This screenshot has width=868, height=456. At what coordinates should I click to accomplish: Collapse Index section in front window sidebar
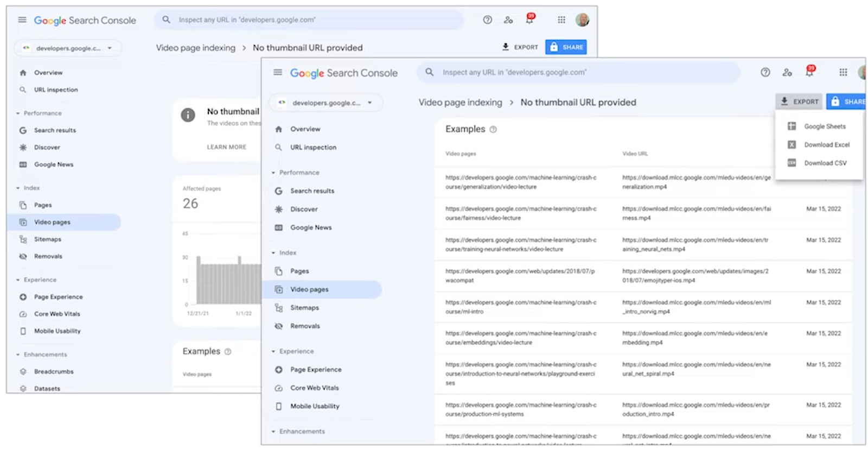273,253
